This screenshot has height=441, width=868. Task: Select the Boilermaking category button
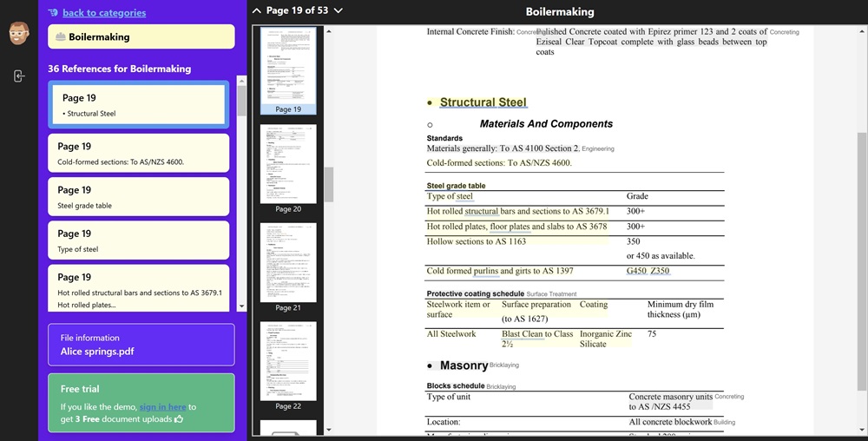tap(141, 37)
